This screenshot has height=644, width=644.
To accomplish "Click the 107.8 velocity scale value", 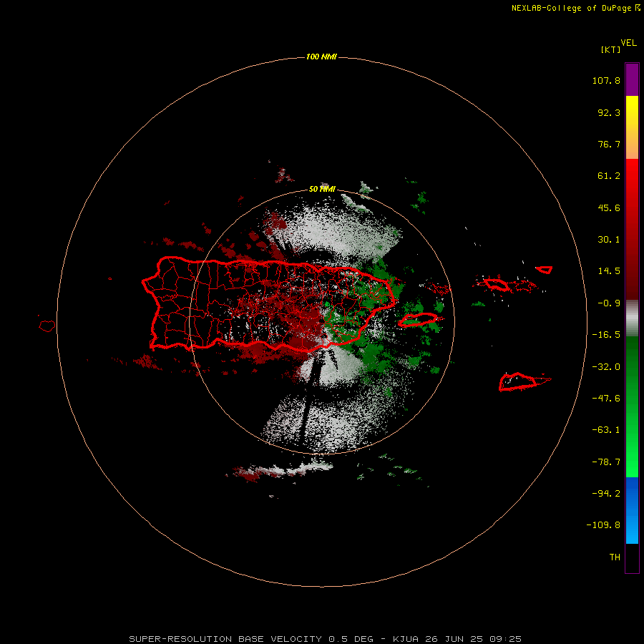I will coord(606,80).
